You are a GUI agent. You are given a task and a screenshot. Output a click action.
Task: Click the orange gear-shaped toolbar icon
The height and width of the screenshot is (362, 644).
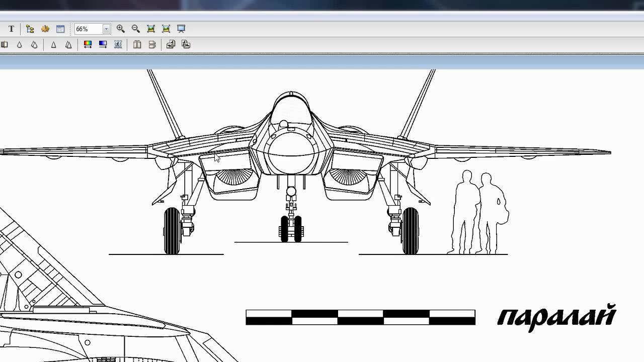(x=45, y=29)
